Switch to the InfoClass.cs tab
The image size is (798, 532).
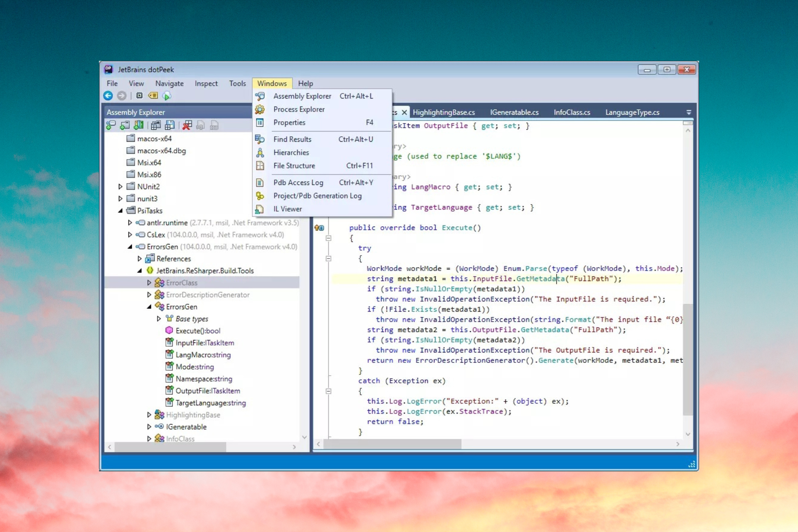coord(572,112)
